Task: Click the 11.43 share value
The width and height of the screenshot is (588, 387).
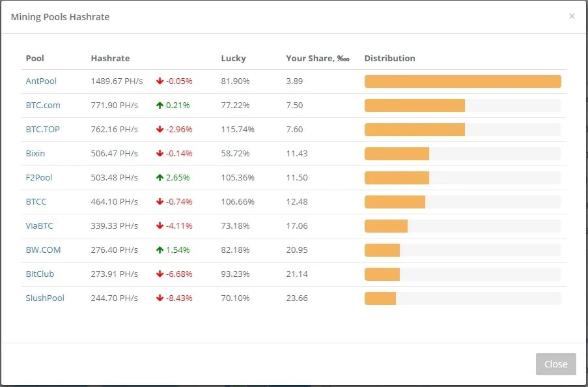Action: pos(297,153)
